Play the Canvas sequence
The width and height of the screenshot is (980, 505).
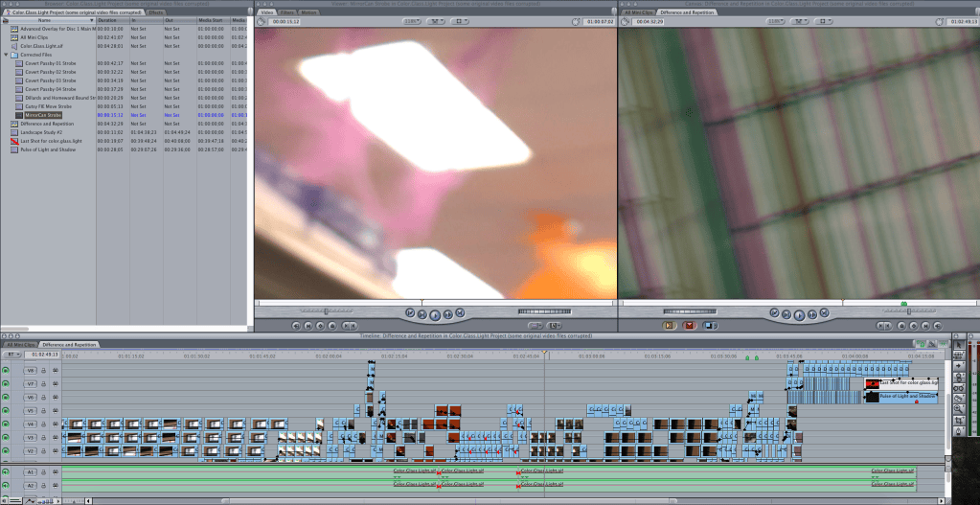(799, 314)
